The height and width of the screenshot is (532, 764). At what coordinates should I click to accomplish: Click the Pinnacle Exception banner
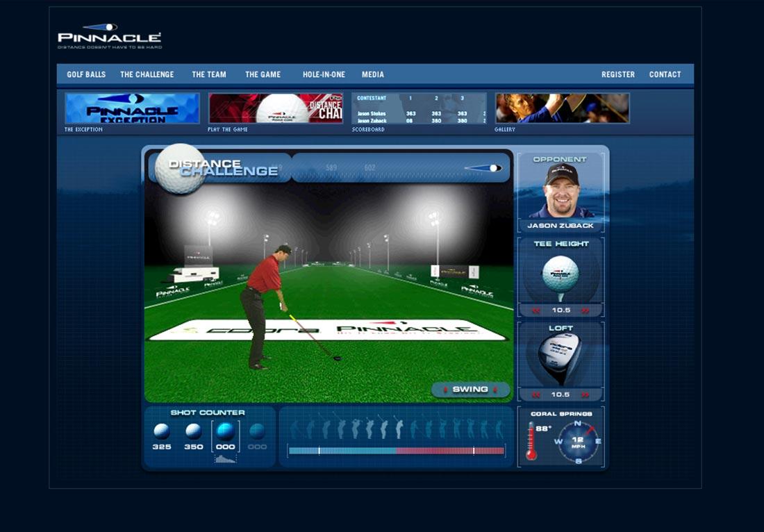click(x=131, y=108)
